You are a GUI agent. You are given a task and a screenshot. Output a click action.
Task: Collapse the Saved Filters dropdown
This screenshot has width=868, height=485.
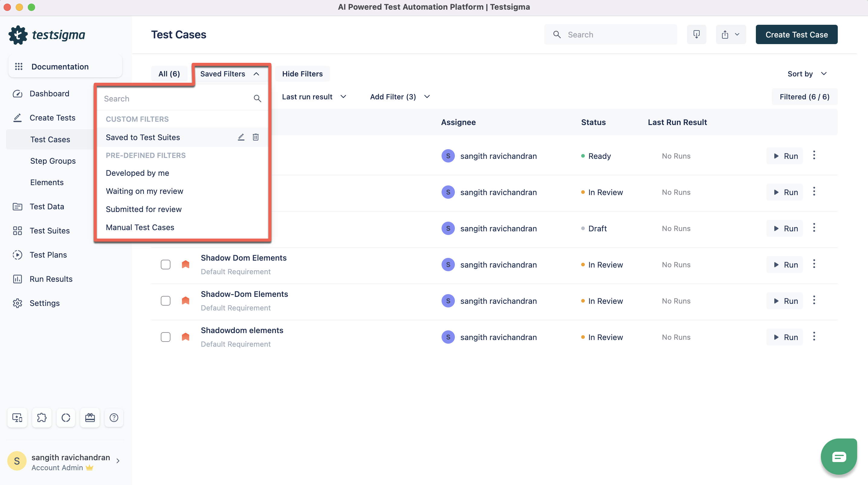pyautogui.click(x=230, y=74)
